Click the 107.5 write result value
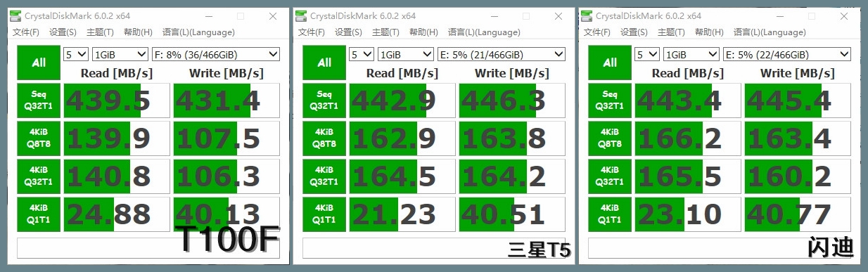 pos(226,138)
